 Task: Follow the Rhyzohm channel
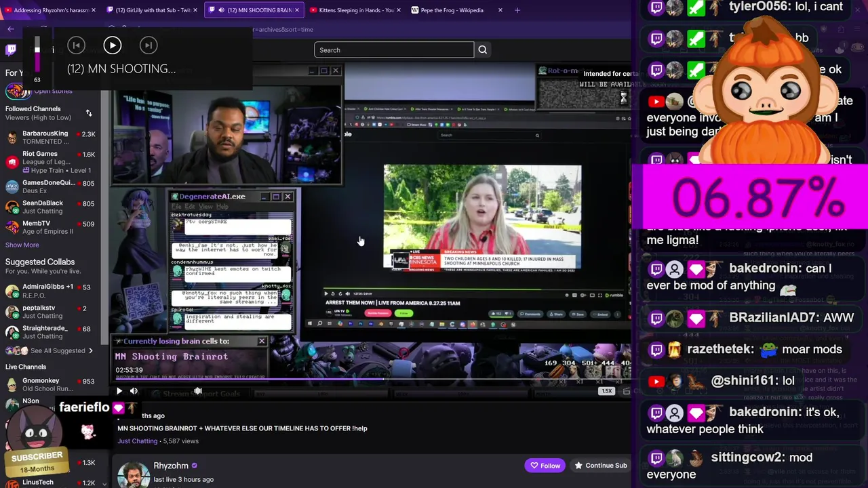546,466
